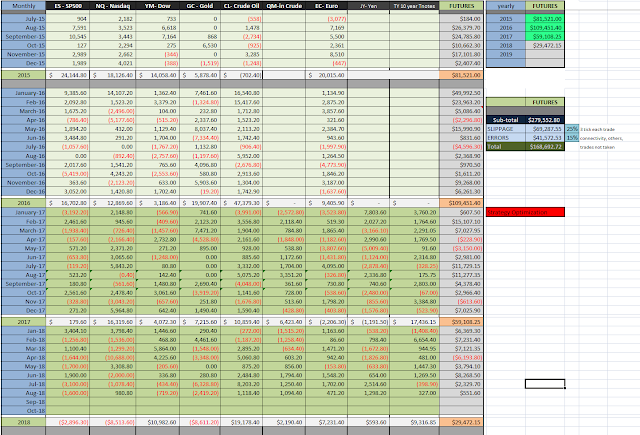Select the orange $109,451.40 total in 2016 row

461,203
